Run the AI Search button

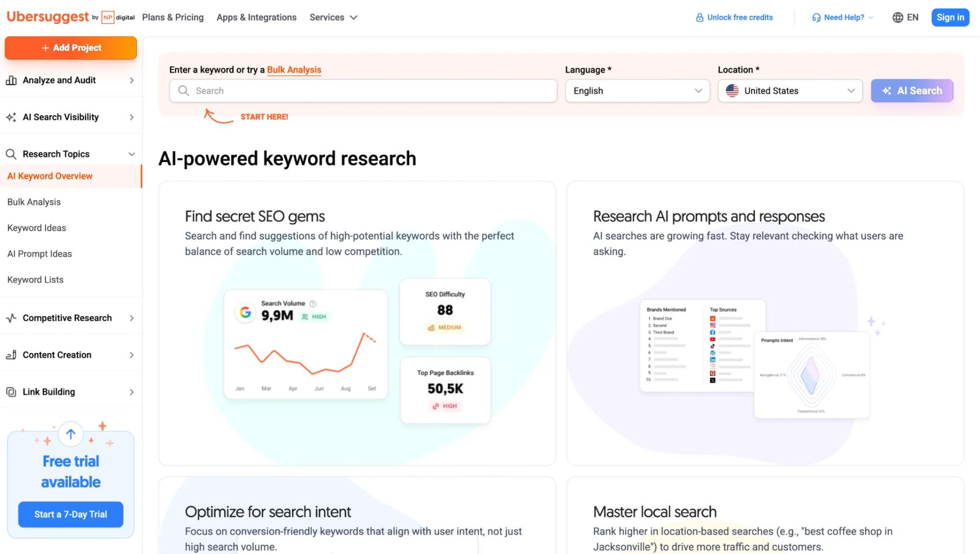tap(912, 91)
